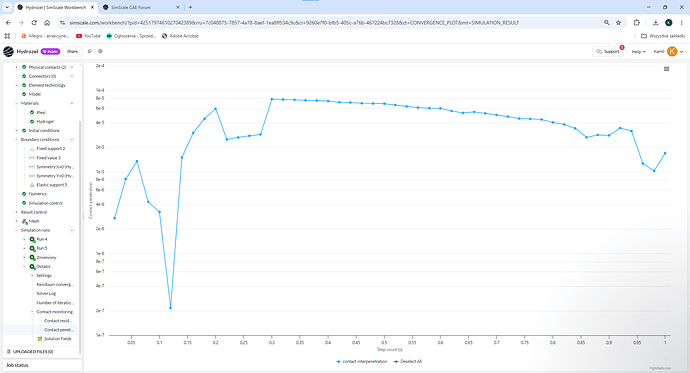Open browser extensions puzzle icon
The width and height of the screenshot is (690, 373).
(x=636, y=22)
